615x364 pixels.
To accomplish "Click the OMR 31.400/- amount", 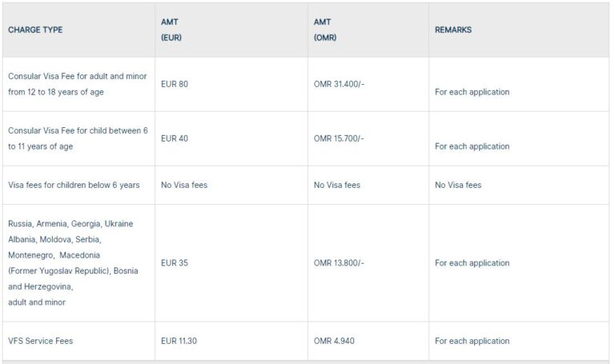I will point(339,83).
